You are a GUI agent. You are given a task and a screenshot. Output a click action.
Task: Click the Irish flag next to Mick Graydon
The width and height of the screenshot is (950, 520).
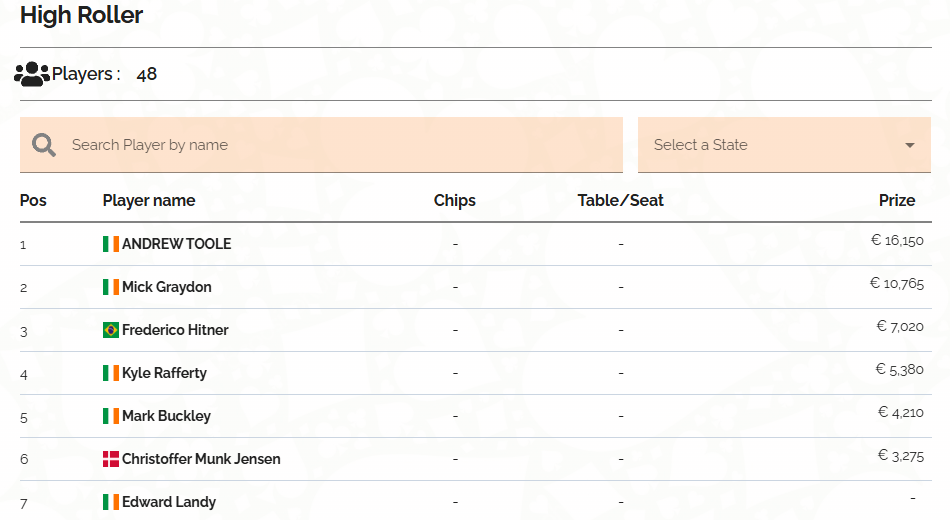(x=111, y=287)
